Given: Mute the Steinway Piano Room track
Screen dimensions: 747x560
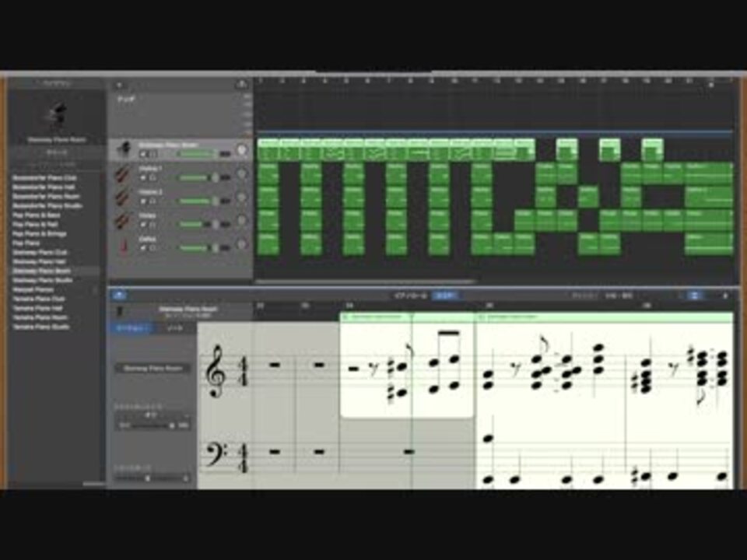Looking at the screenshot, I should (x=143, y=154).
